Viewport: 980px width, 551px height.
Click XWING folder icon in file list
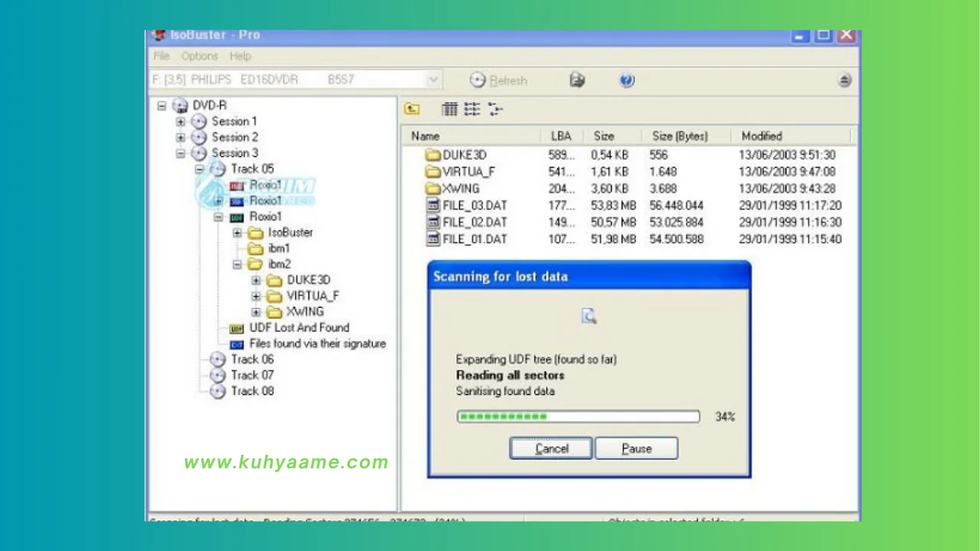pos(433,189)
